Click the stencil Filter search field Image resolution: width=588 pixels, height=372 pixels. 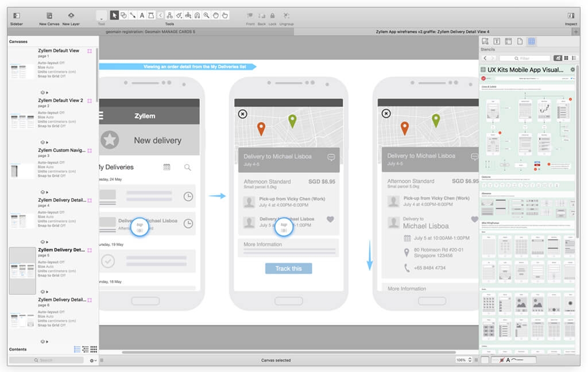click(x=525, y=58)
